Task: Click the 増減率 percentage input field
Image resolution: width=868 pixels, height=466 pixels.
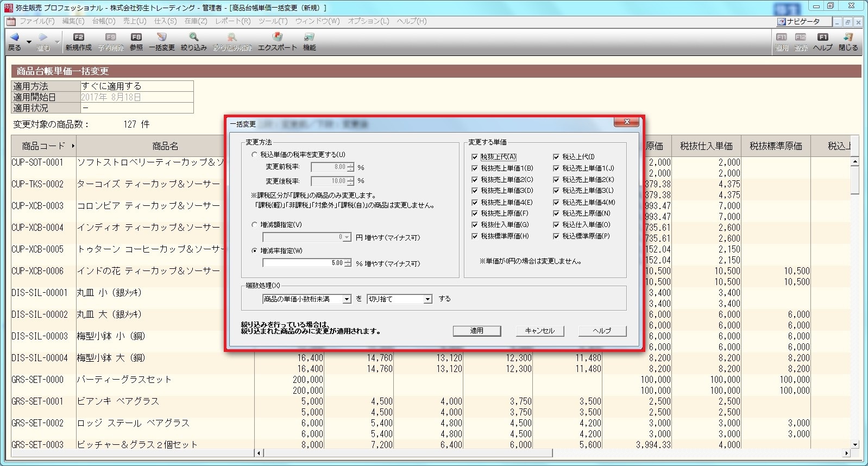Action: coord(303,263)
